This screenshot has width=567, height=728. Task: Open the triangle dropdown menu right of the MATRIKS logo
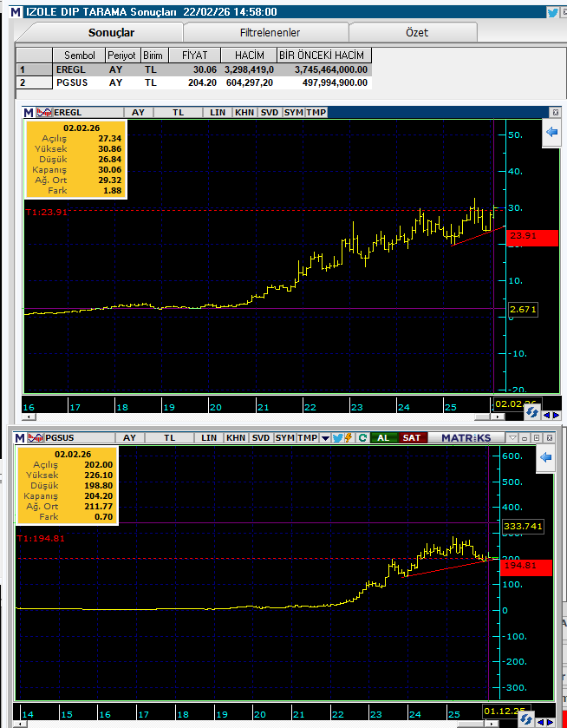512,438
